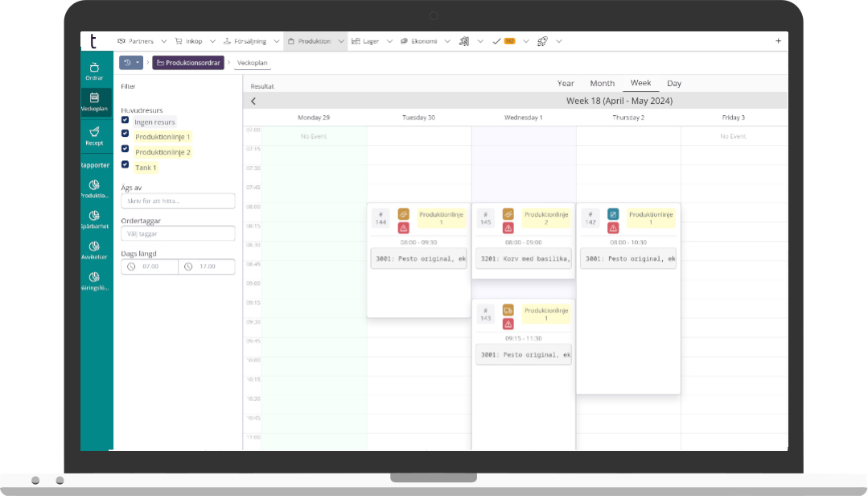
Task: Go to Produktionsordrar breadcrumb
Action: pyautogui.click(x=188, y=62)
